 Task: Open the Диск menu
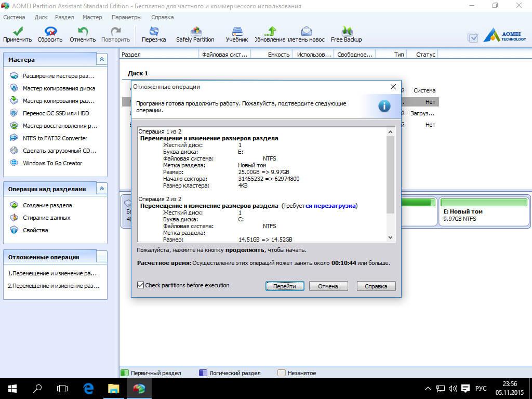(x=41, y=17)
